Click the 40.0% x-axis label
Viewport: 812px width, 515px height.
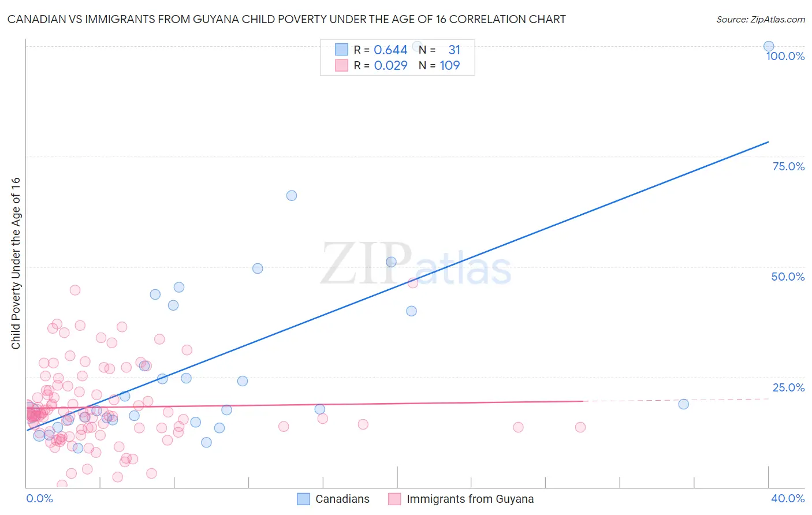point(788,498)
